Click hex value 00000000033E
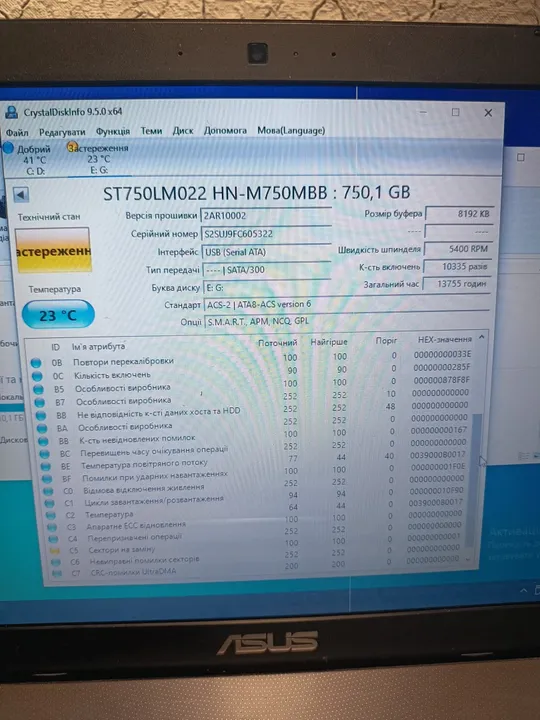This screenshot has height=720, width=540. coord(442,354)
